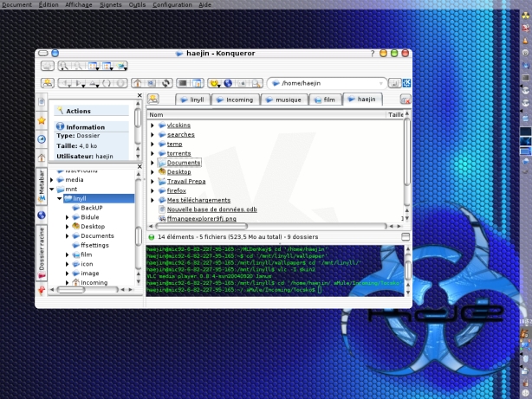Switch to the Incoming tab
The height and width of the screenshot is (399, 532).
point(235,100)
